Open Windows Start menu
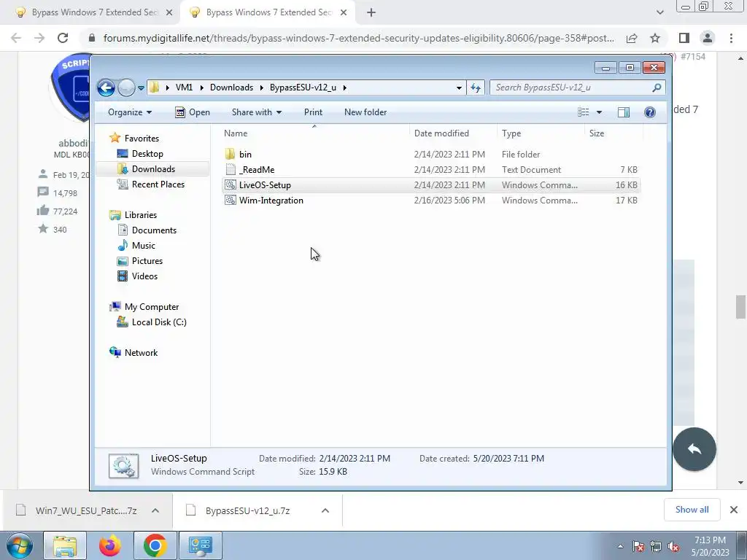 19,545
